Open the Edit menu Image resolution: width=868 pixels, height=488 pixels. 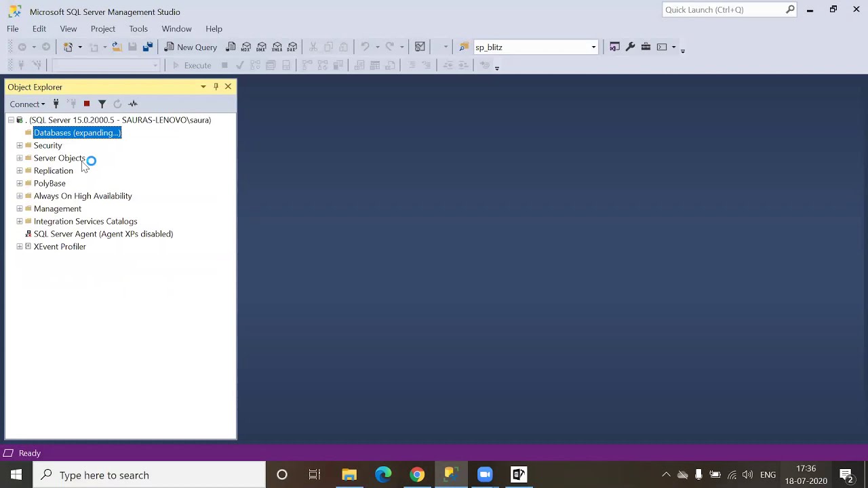click(39, 28)
